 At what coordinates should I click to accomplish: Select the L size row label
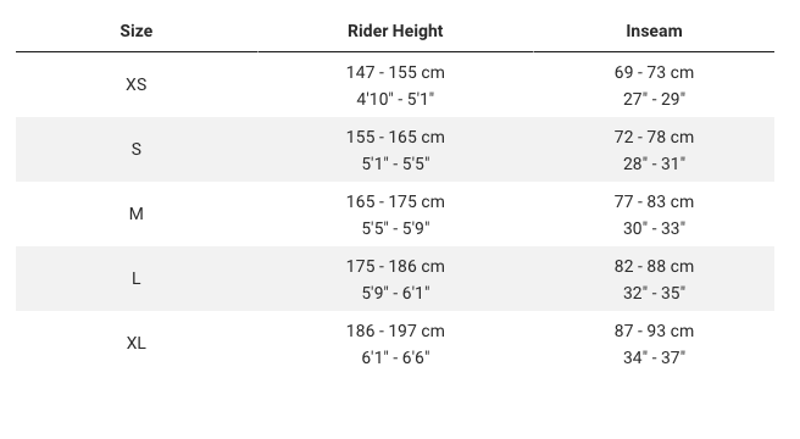(136, 279)
